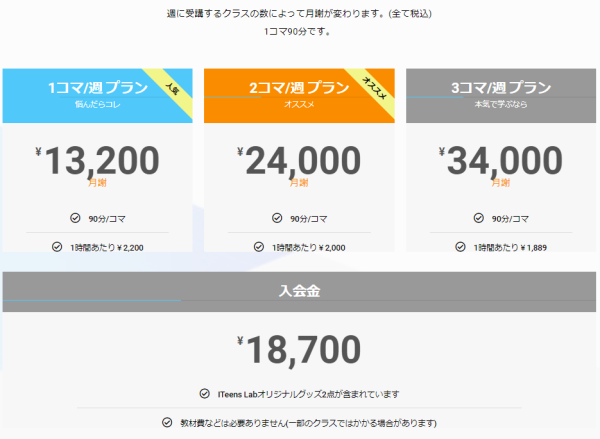This screenshot has width=600, height=439.
Task: Click the 1コマ90分です text line
Action: pyautogui.click(x=297, y=31)
